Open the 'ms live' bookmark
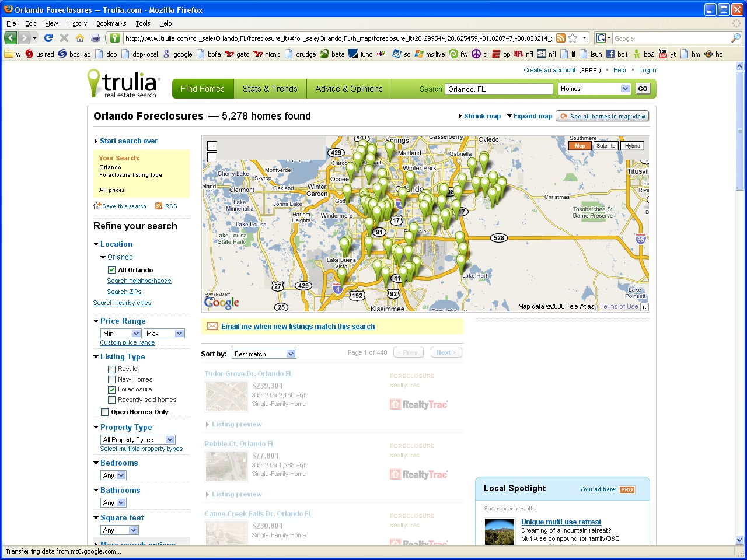The height and width of the screenshot is (560, 747). 430,54
